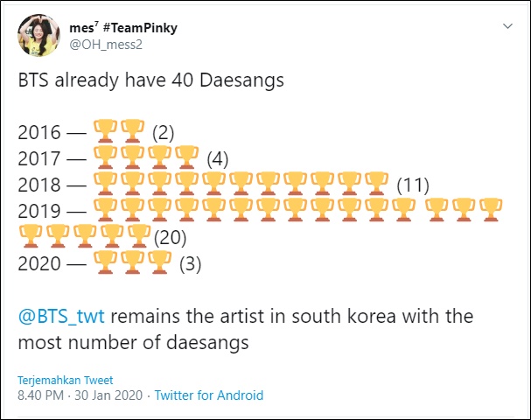Image resolution: width=531 pixels, height=420 pixels.
Task: Open the mes7 #TeamPinky display name
Action: coord(123,28)
